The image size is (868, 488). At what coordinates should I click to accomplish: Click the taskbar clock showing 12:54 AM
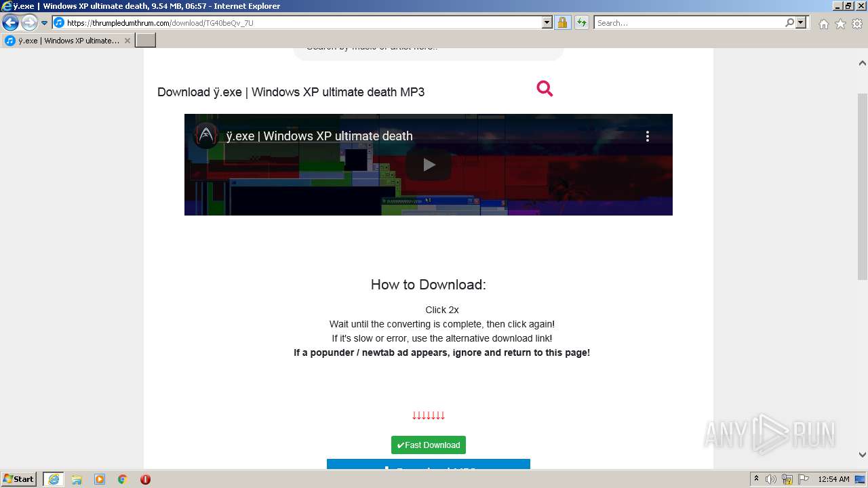point(833,479)
